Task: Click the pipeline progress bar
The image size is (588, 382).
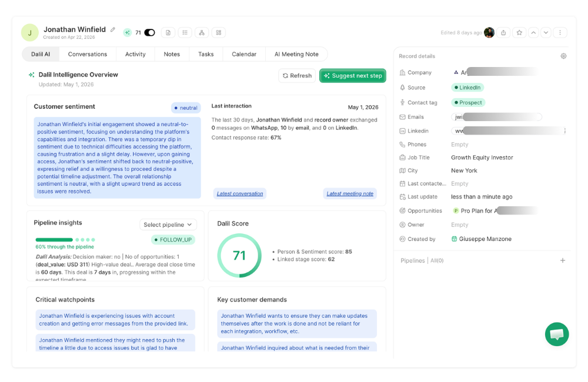Action: (65, 240)
